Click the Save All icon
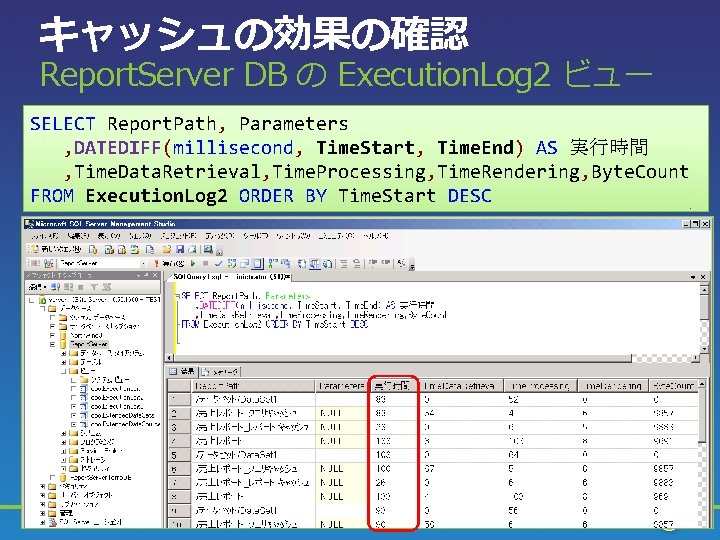Viewport: 720px width, 540px height. (x=193, y=249)
